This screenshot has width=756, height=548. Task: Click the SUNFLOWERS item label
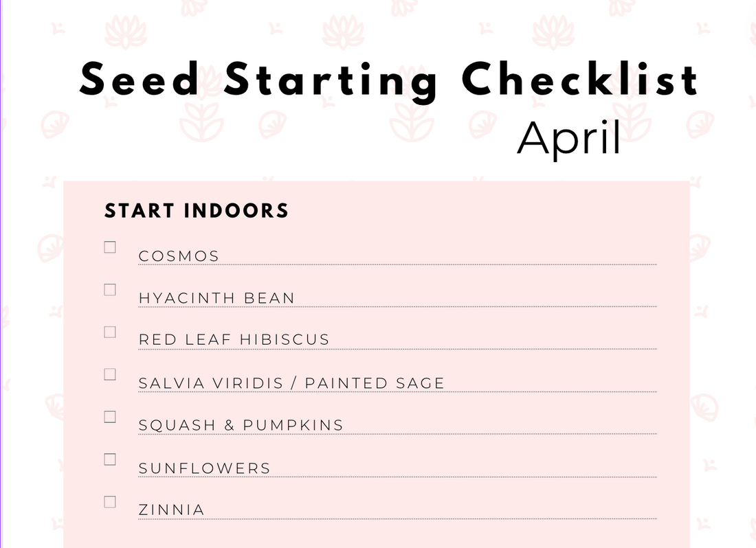pos(204,468)
